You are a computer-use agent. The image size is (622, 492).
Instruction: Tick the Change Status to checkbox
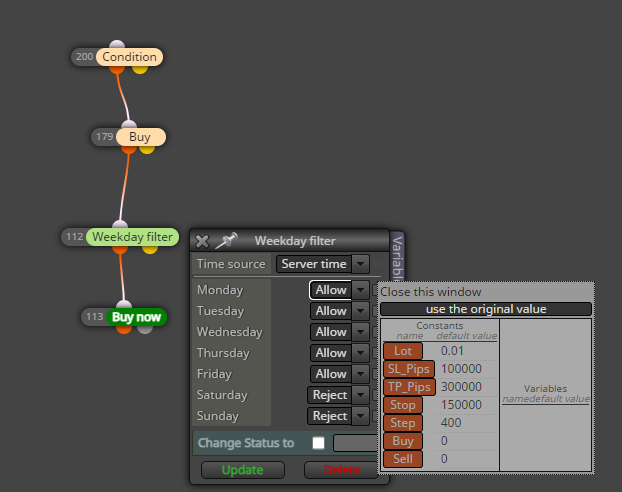[x=318, y=443]
